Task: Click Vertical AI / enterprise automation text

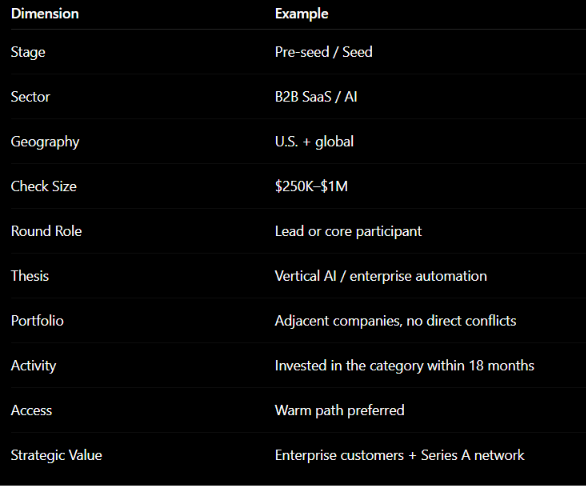Action: point(381,276)
